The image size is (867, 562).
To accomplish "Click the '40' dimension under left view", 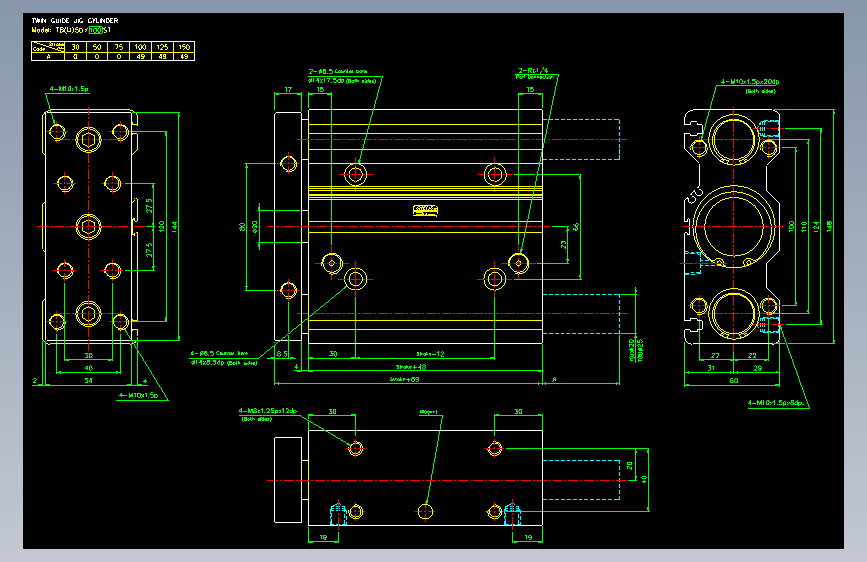I will 88,368.
